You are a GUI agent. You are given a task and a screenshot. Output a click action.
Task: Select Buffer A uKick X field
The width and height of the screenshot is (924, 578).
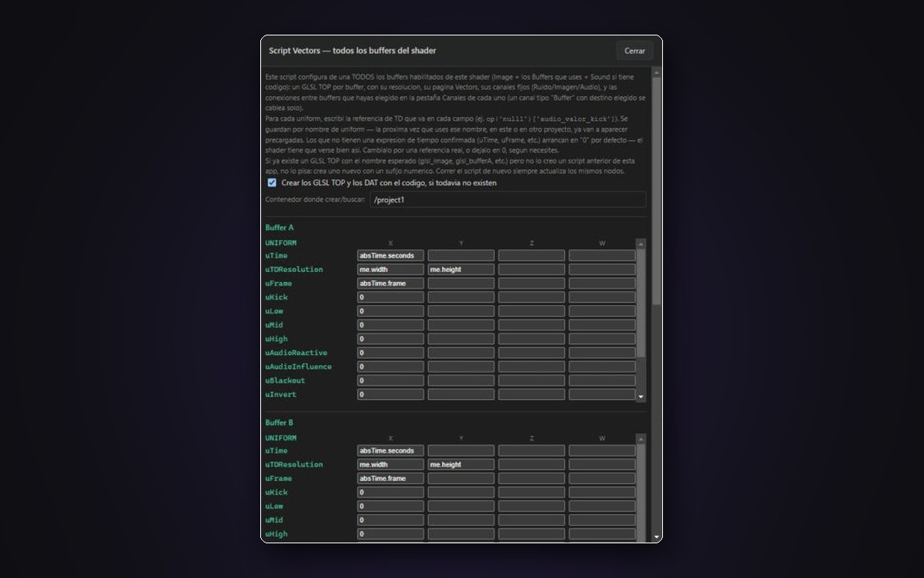coord(390,297)
